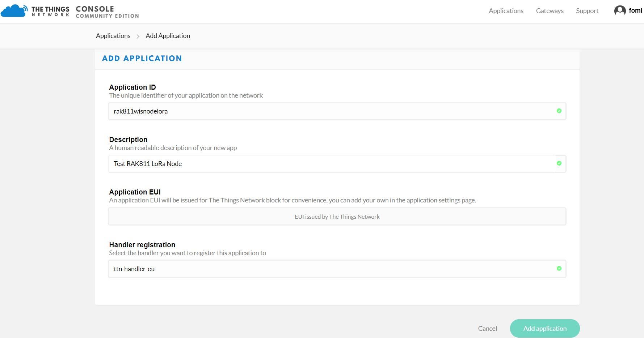Click the Add application button
Image resolution: width=644 pixels, height=338 pixels.
coord(545,328)
